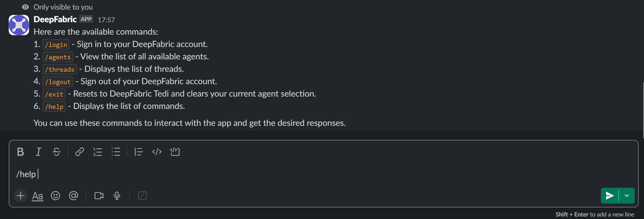This screenshot has height=219, width=644.
Task: Toggle italic text formatting
Action: (38, 152)
